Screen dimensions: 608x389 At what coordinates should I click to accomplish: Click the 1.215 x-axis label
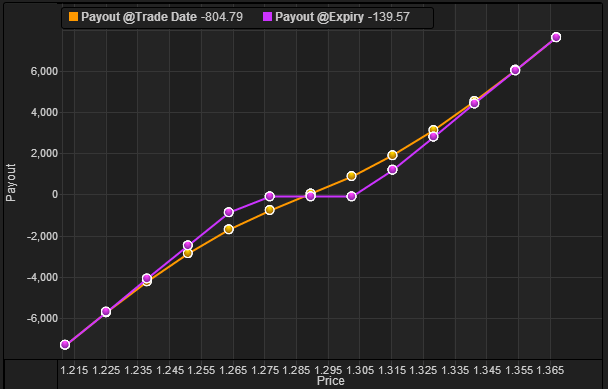(74, 370)
